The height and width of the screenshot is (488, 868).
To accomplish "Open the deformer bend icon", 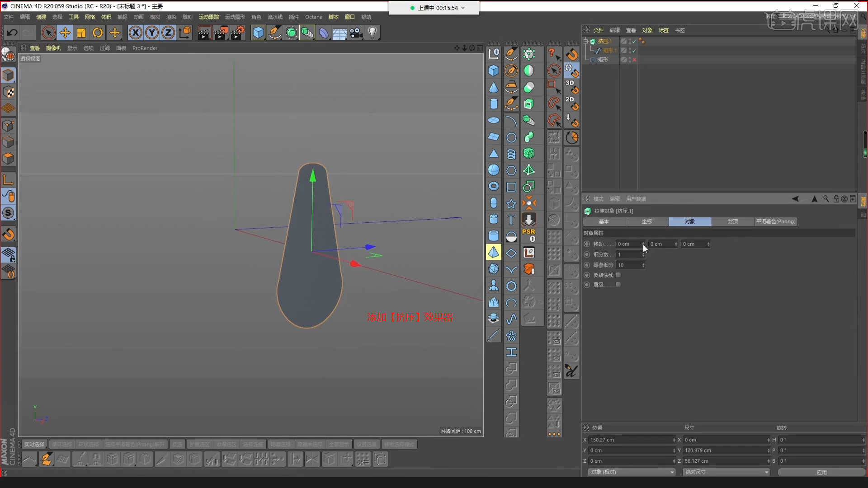I will (x=324, y=33).
